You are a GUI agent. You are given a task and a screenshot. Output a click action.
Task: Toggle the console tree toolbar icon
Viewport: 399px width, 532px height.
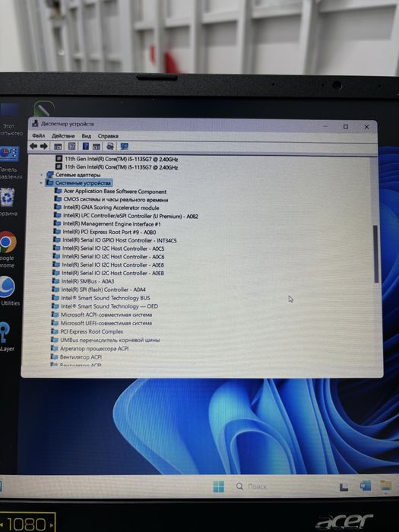pyautogui.click(x=58, y=146)
